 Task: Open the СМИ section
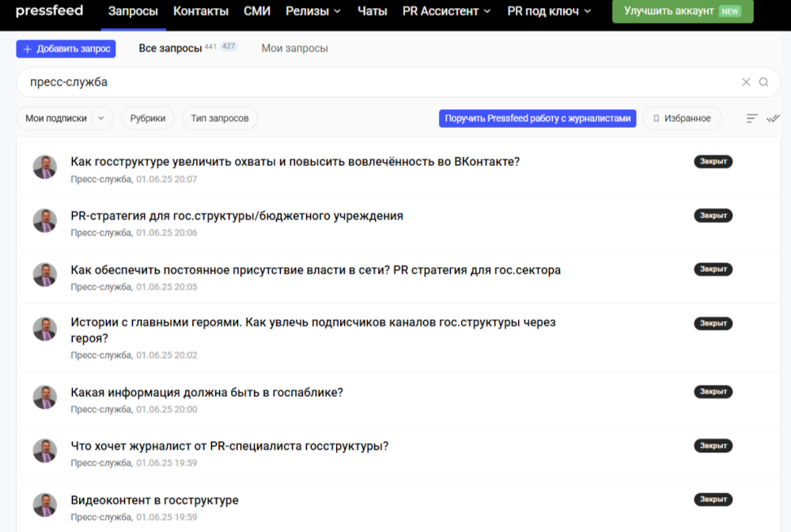pos(257,11)
